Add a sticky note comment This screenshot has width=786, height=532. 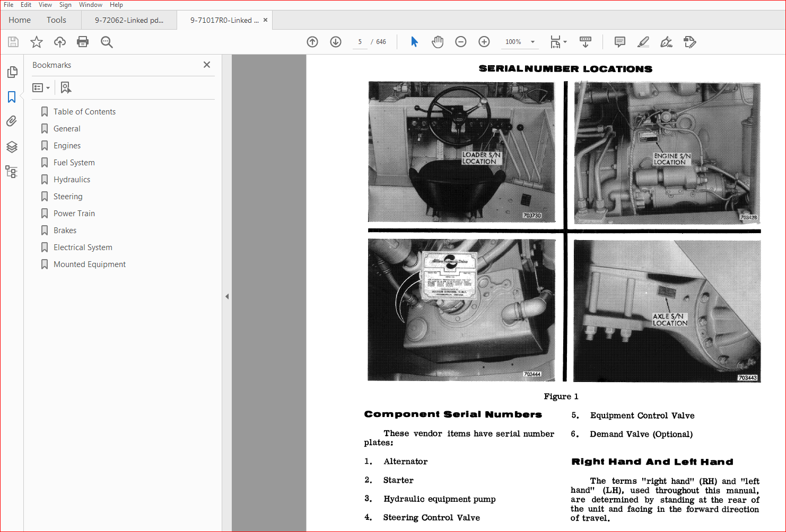point(619,42)
